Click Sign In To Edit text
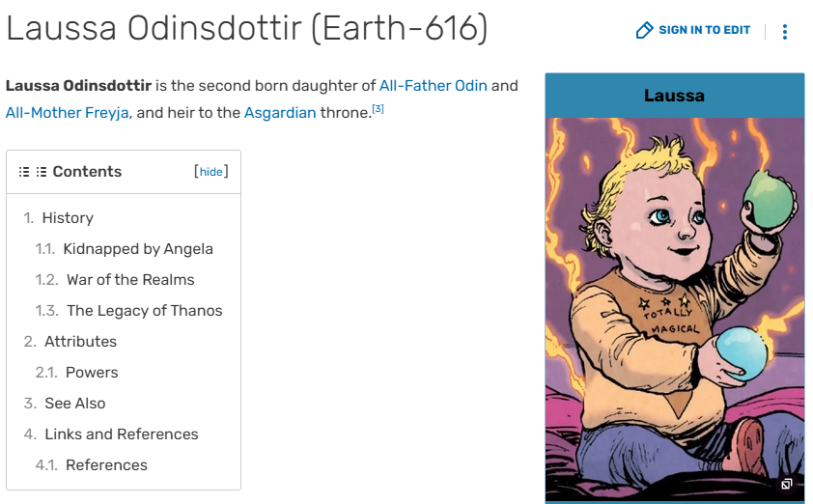The image size is (813, 504). [x=704, y=30]
